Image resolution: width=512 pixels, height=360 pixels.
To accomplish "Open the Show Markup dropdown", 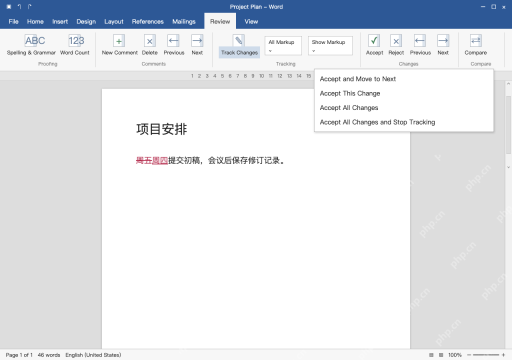I will pyautogui.click(x=330, y=46).
